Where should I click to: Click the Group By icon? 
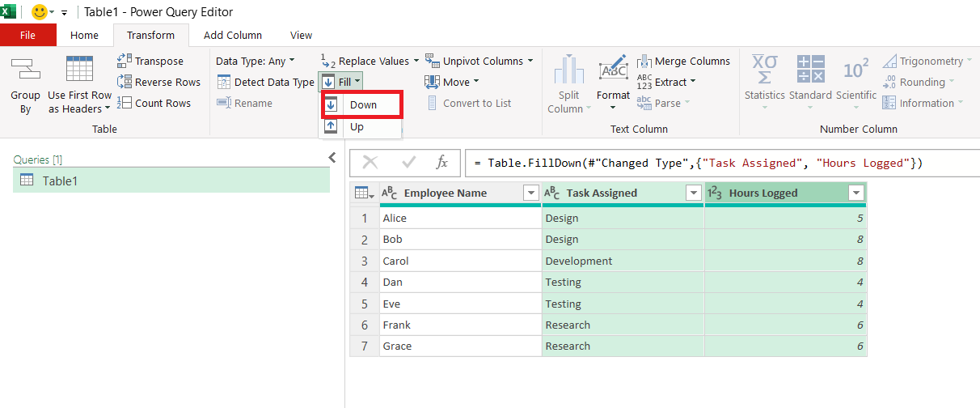(x=25, y=70)
